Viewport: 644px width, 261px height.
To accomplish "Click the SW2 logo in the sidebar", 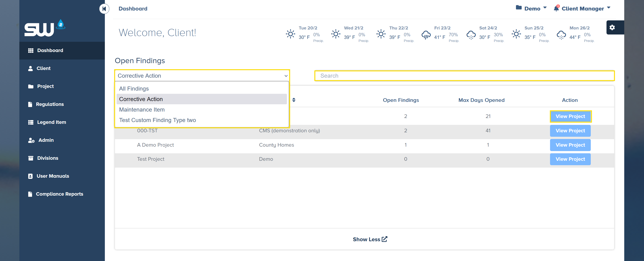I will click(x=45, y=28).
